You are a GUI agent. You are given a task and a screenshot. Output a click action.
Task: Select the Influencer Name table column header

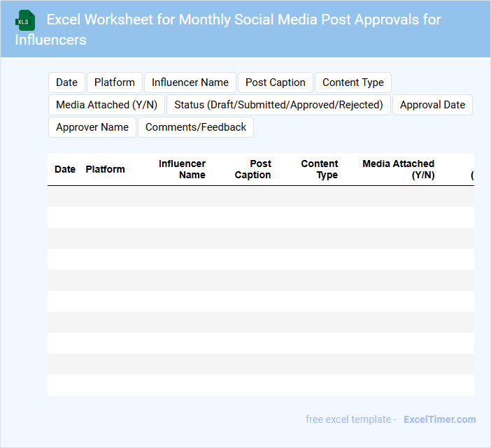pyautogui.click(x=182, y=169)
